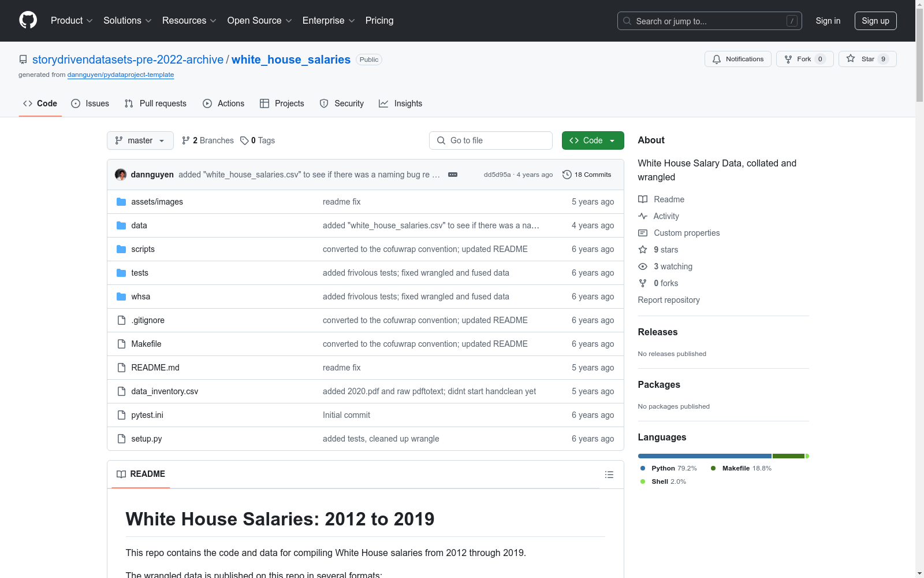Click the Go to file search box
The height and width of the screenshot is (578, 924).
coord(491,140)
